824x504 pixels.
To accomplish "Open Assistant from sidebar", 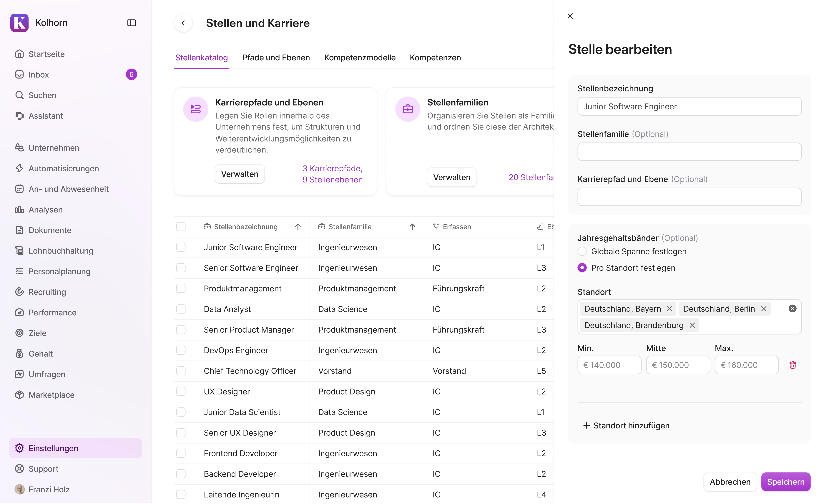I will click(x=46, y=116).
